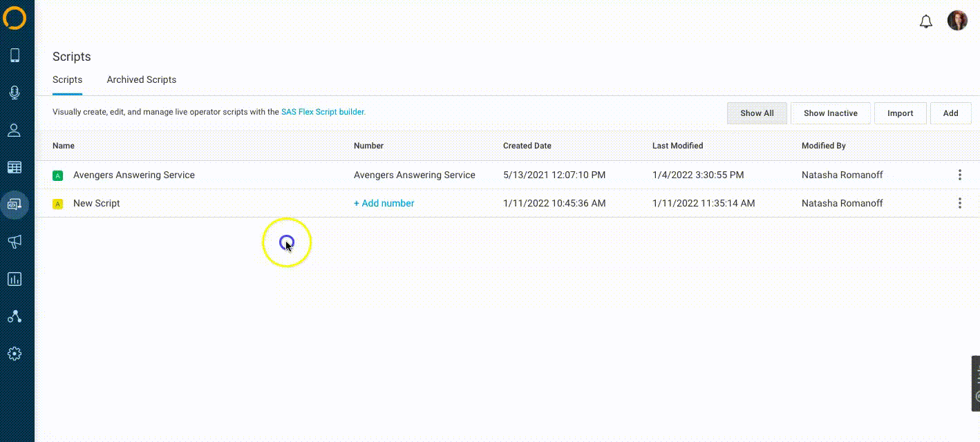The height and width of the screenshot is (442, 980).
Task: Open options menu for New Script row
Action: 959,203
